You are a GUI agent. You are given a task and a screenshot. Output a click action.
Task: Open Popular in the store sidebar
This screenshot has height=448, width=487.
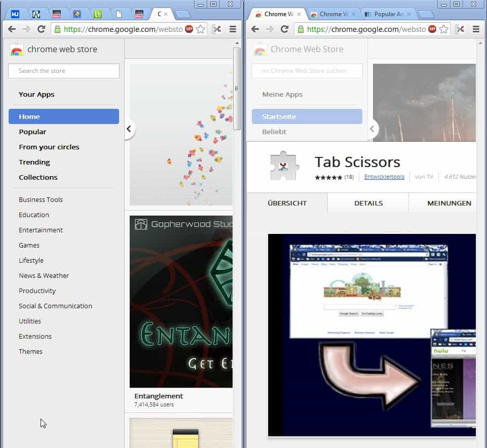(x=32, y=132)
